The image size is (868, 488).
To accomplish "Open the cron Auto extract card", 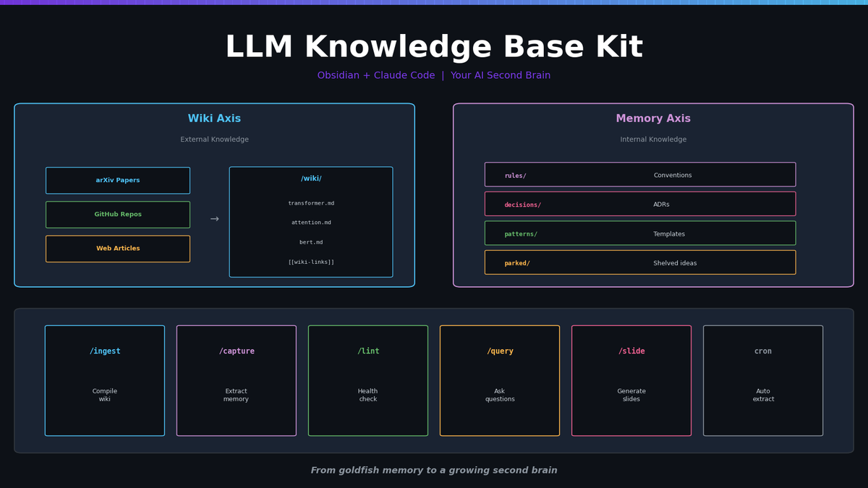I will pyautogui.click(x=762, y=380).
